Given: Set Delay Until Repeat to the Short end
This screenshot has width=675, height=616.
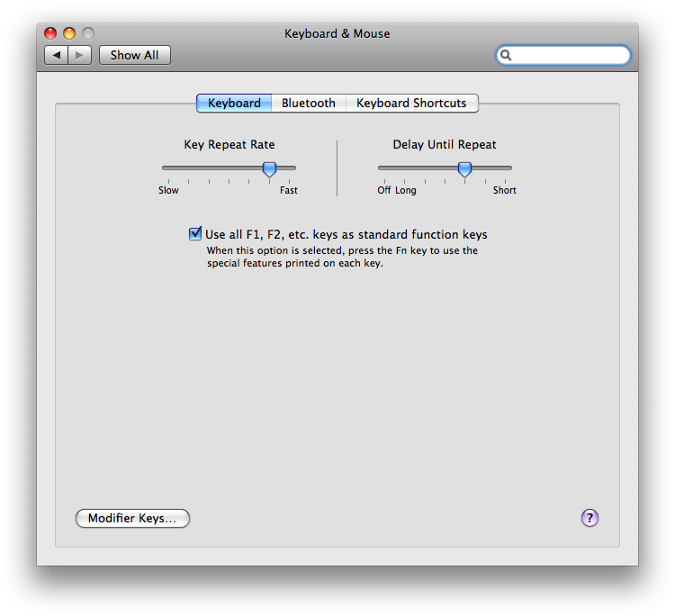Looking at the screenshot, I should (509, 168).
